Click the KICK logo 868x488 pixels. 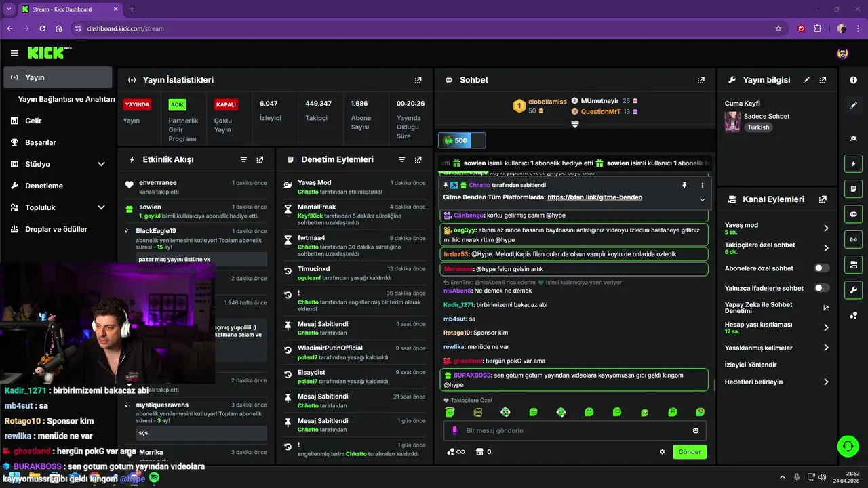coord(49,53)
